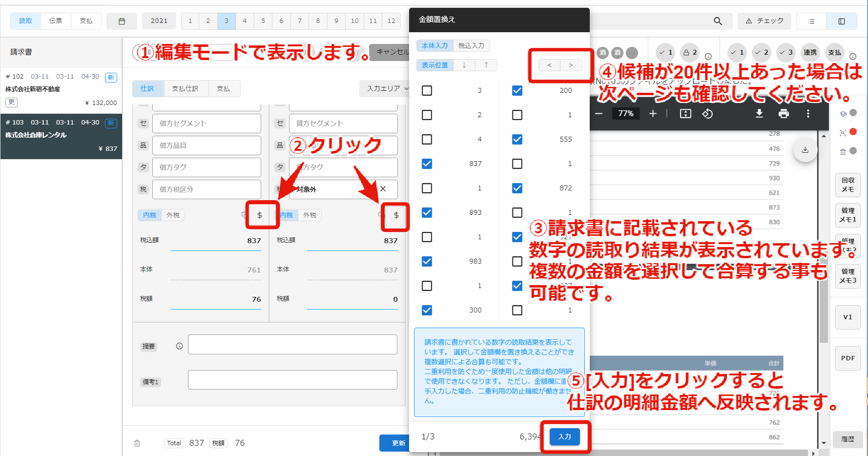This screenshot has width=868, height=456.
Task: Select the 本体入力 tab in dialog
Action: [x=435, y=45]
